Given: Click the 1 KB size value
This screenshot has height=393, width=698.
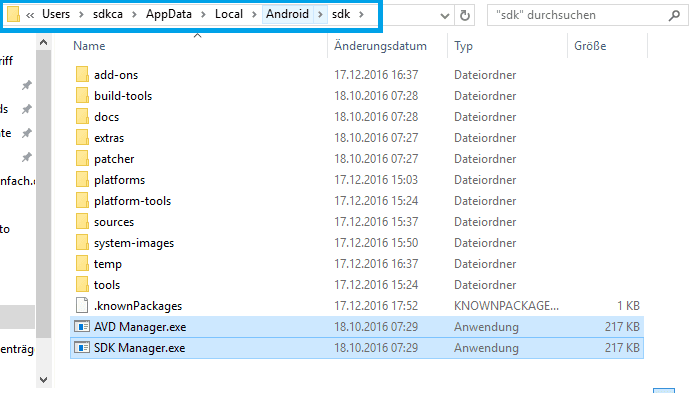Looking at the screenshot, I should click(628, 306).
